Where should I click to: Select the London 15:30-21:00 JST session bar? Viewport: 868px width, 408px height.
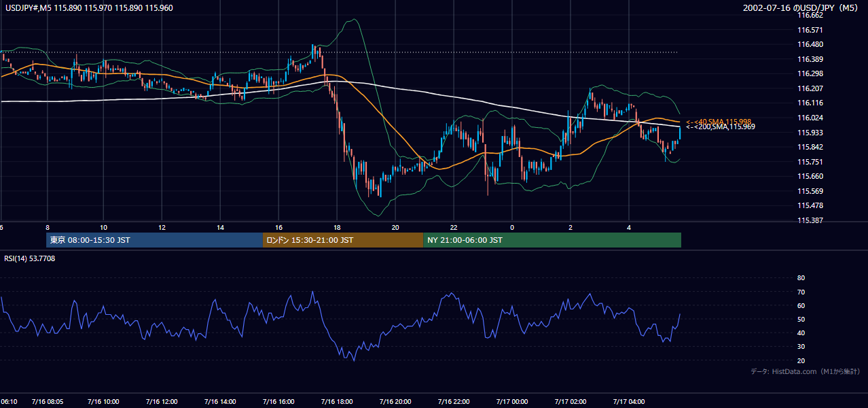coord(343,240)
